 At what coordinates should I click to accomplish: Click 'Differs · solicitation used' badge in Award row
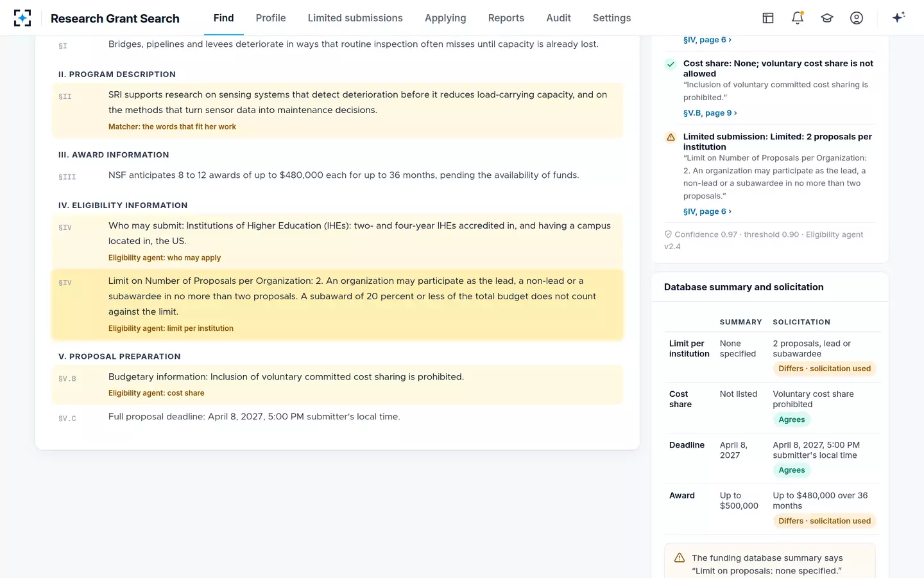click(x=825, y=521)
